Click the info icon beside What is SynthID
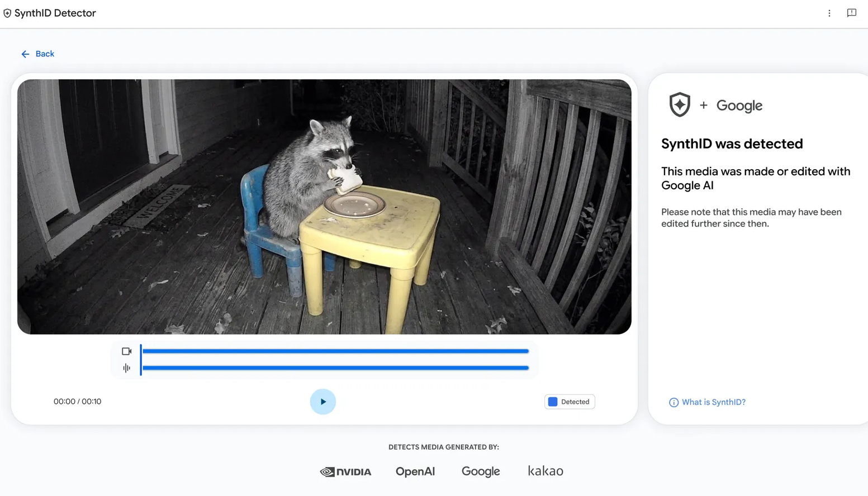 (674, 403)
